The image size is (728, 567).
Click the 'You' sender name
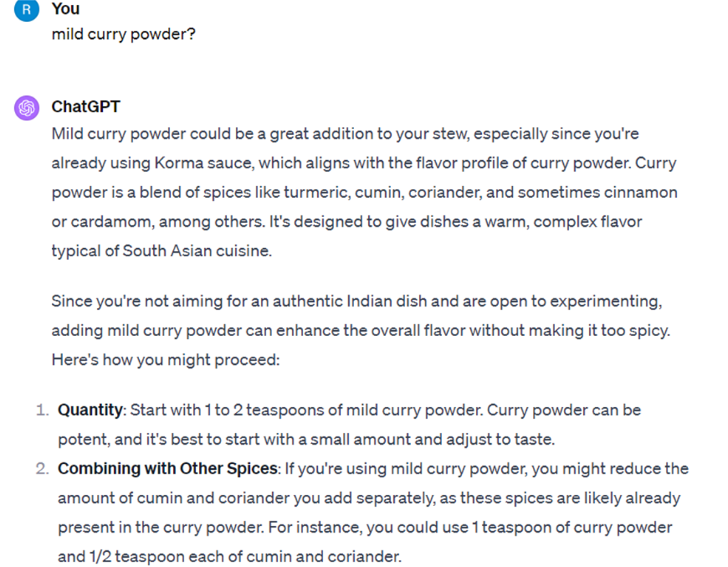click(65, 9)
